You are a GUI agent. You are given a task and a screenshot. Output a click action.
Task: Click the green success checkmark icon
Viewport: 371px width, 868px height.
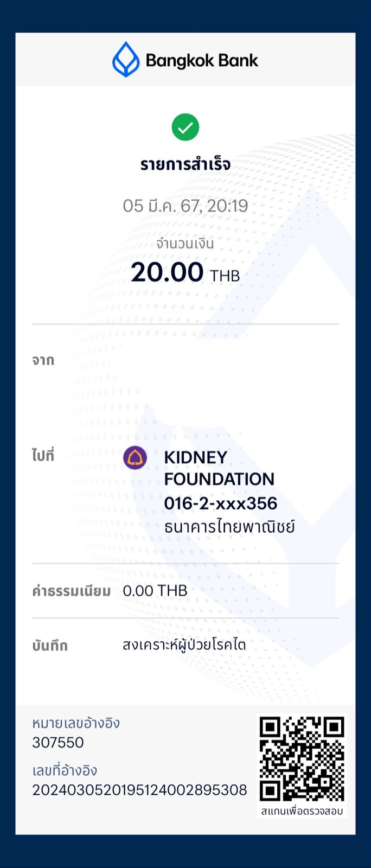coord(185,127)
